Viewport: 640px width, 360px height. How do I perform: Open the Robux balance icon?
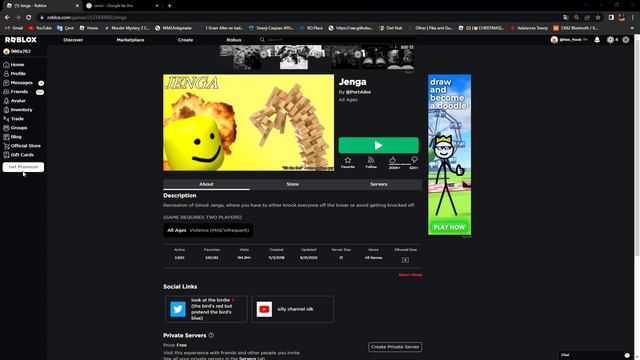tap(610, 40)
